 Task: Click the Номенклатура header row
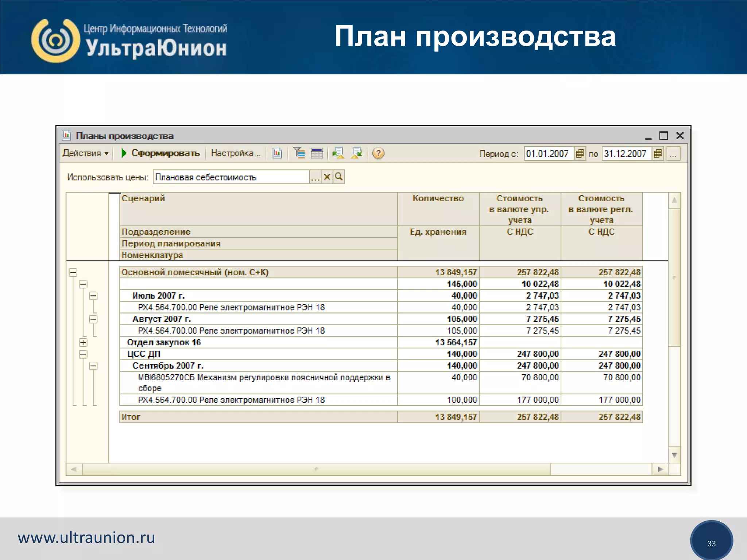pos(258,255)
